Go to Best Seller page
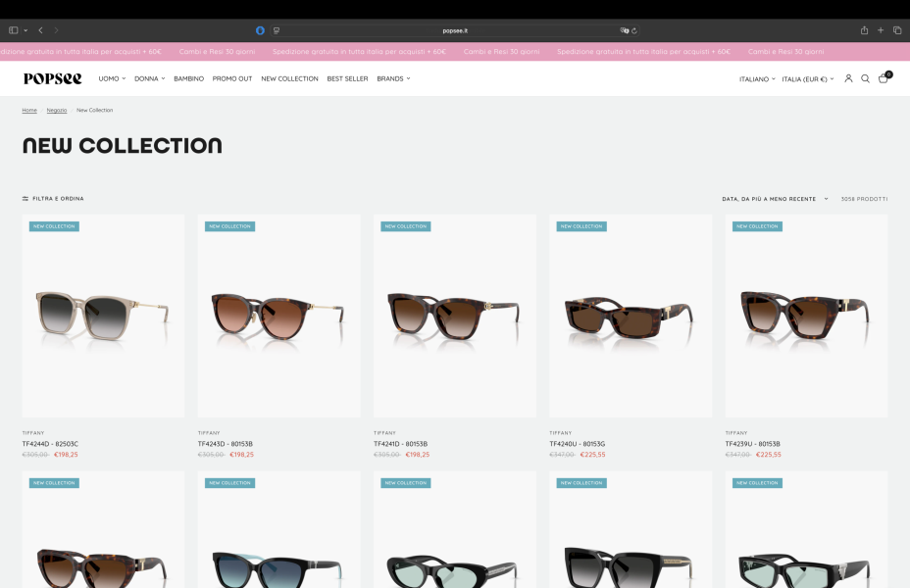Image resolution: width=910 pixels, height=588 pixels. tap(347, 78)
